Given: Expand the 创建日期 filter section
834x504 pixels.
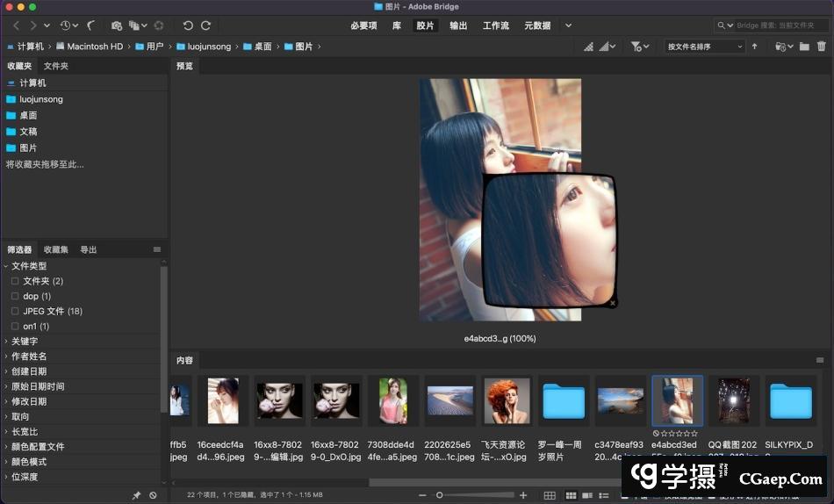Looking at the screenshot, I should tap(29, 371).
